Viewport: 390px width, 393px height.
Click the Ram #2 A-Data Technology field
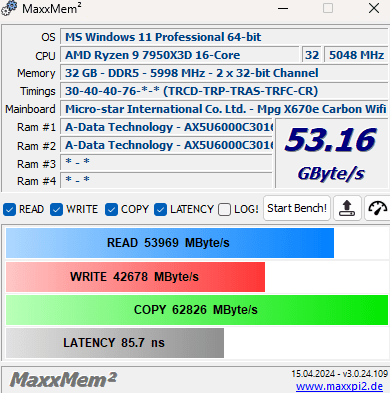click(166, 145)
